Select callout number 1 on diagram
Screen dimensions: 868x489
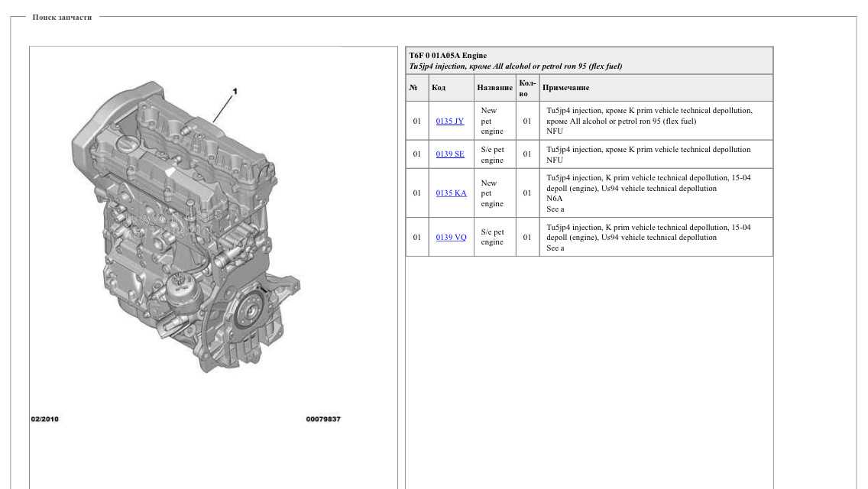235,92
